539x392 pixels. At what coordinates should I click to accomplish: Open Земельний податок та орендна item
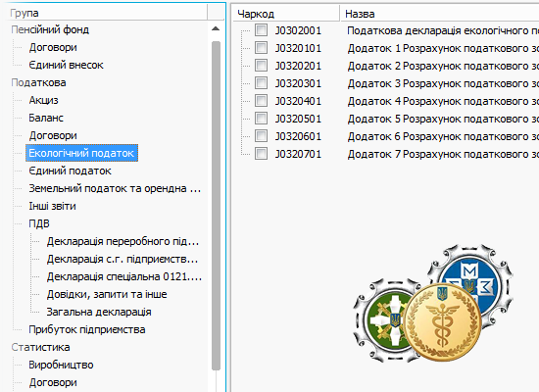[115, 188]
